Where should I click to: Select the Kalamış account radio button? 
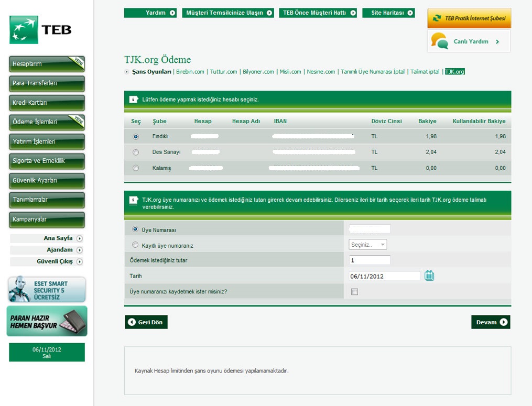pos(136,168)
